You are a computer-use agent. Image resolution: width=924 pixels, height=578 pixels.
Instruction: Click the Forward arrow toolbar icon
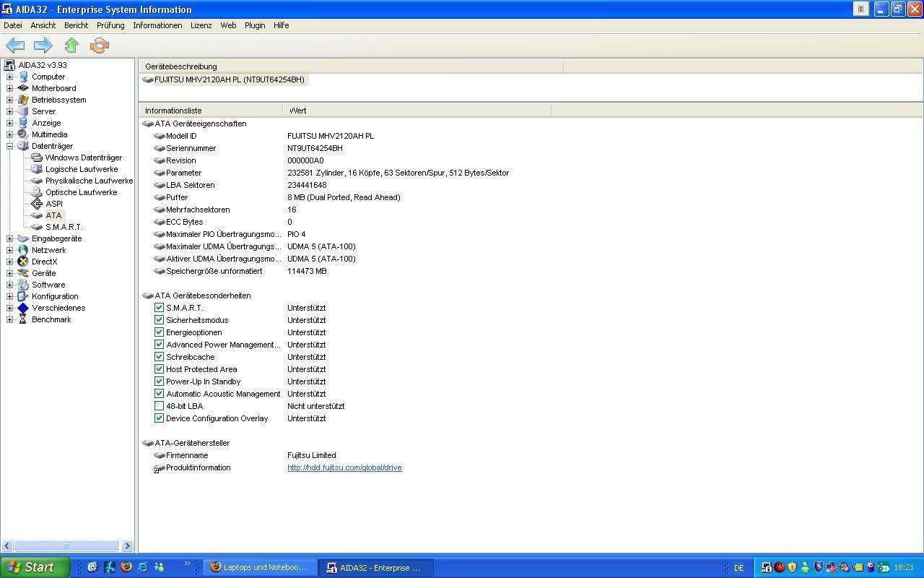43,46
